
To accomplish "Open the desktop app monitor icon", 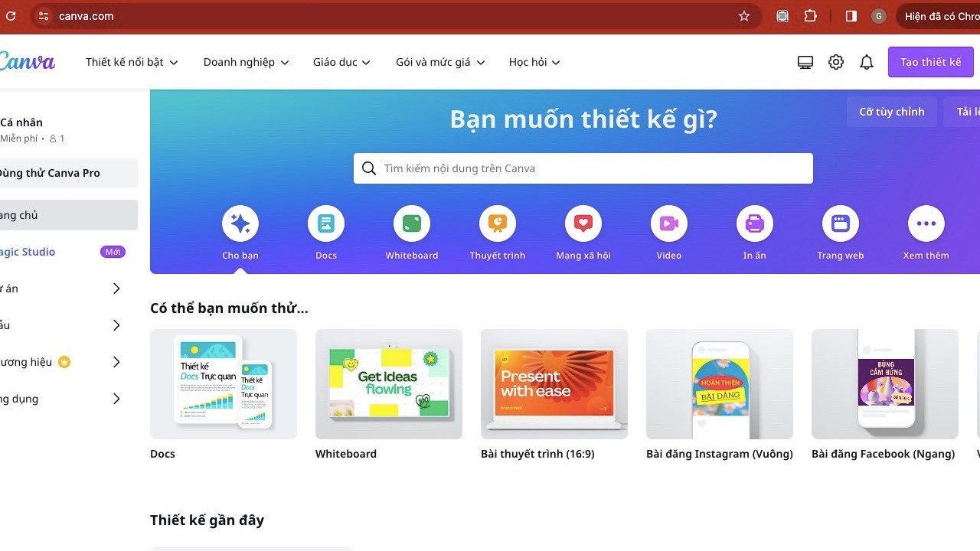I will coord(805,62).
